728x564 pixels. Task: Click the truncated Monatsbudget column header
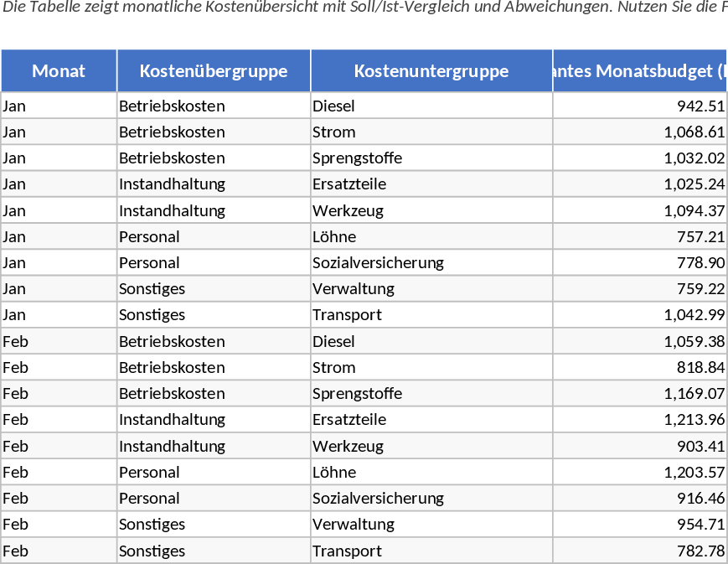[x=640, y=71]
